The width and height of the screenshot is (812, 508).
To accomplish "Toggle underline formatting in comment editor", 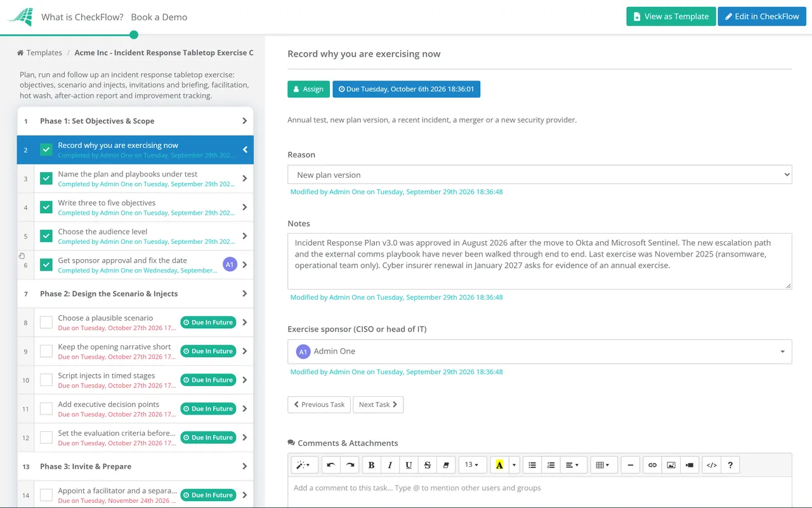I will tap(409, 465).
